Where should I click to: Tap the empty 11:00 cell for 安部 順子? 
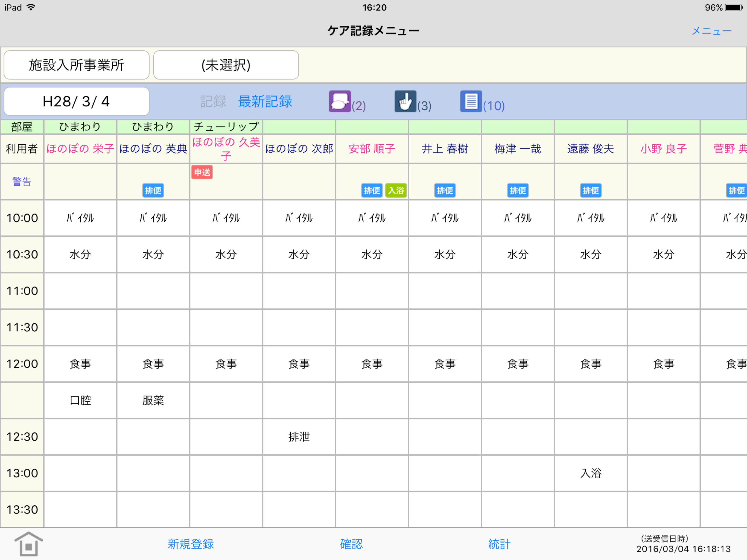372,291
